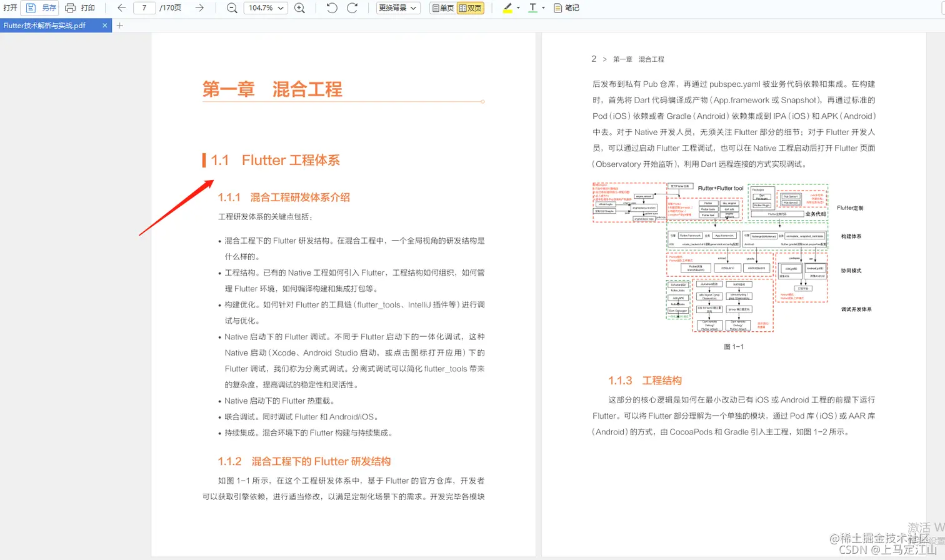
Task: Go to the next page arrow
Action: [x=199, y=8]
